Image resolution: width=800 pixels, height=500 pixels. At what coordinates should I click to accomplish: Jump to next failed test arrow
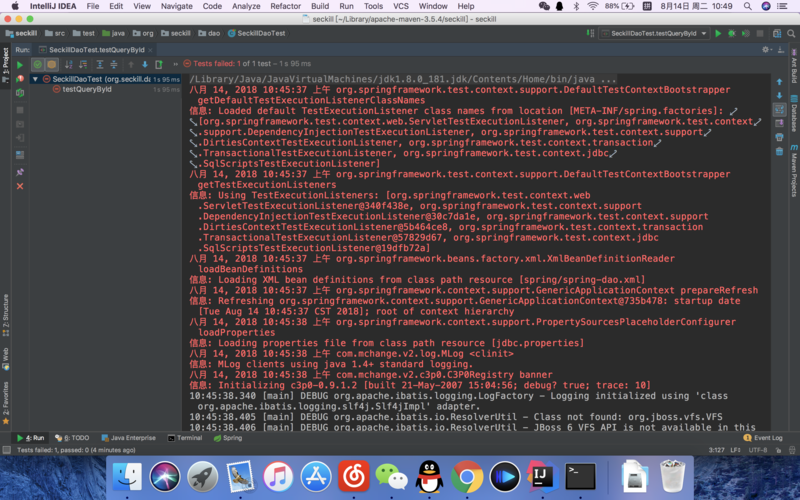coord(145,64)
